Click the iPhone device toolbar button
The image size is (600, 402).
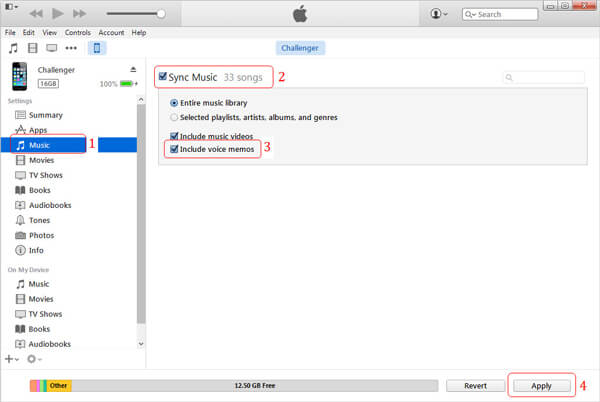(x=97, y=48)
